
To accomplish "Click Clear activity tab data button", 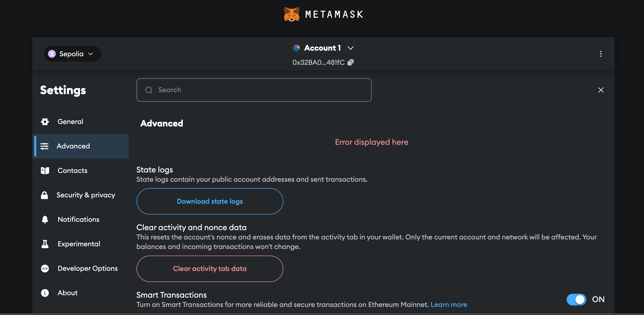I will tap(210, 269).
